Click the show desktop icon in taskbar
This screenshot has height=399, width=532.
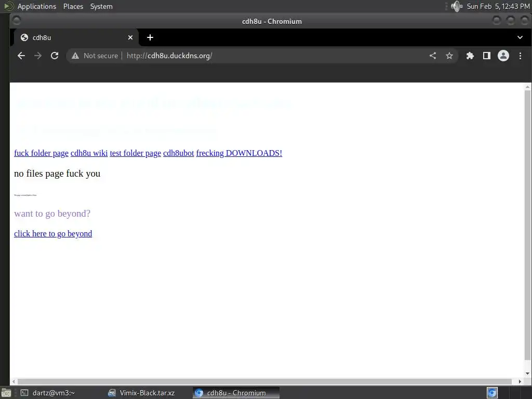(x=6, y=393)
